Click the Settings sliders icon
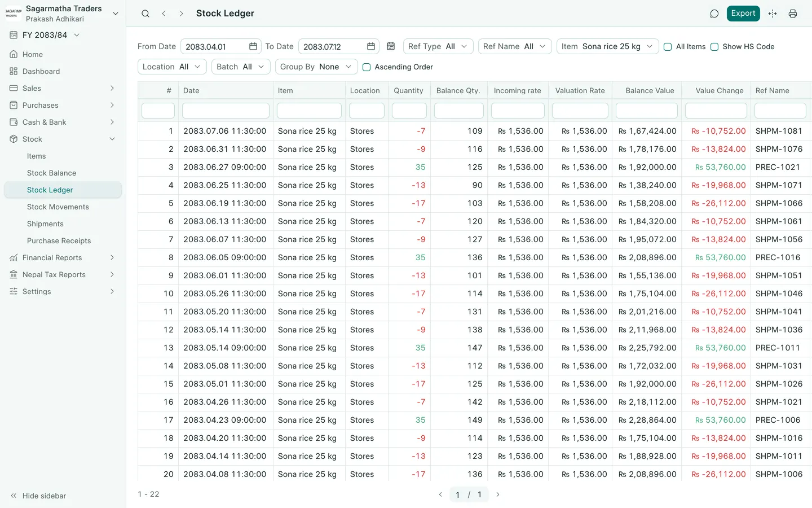 pos(14,291)
